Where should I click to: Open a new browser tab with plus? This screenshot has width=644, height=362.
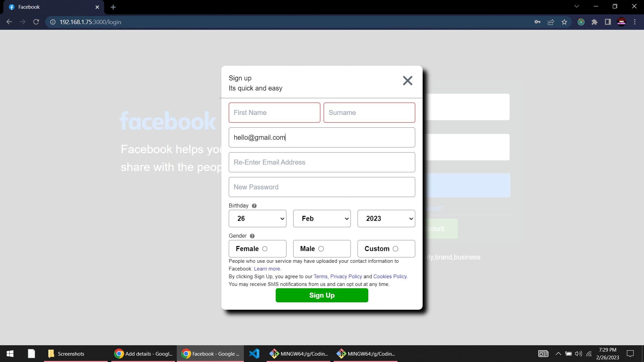click(113, 7)
